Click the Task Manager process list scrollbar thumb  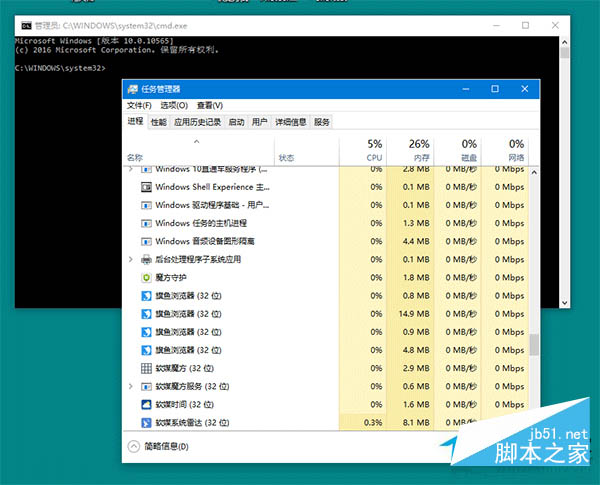534,345
